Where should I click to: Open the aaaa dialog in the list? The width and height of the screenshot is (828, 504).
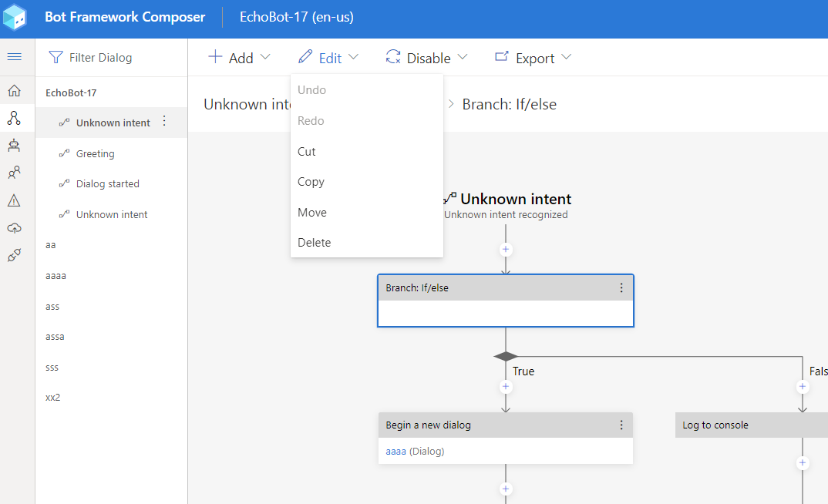tap(112, 275)
